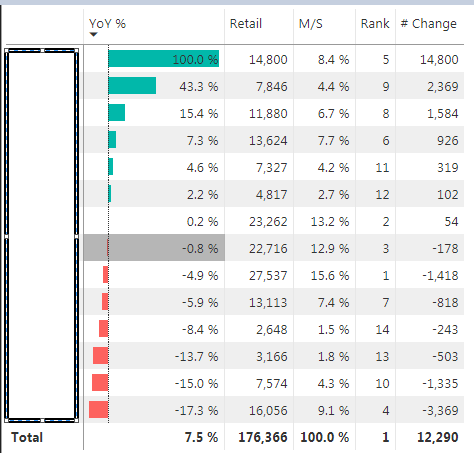Select the -13.7 % YoY cell
The height and width of the screenshot is (453, 474).
click(154, 356)
